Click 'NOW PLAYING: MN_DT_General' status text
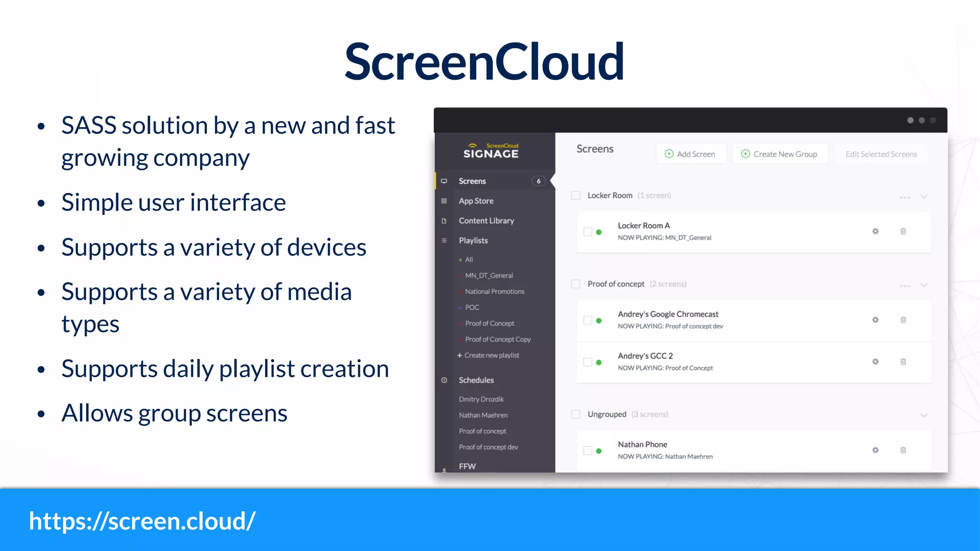980x551 pixels. tap(664, 238)
